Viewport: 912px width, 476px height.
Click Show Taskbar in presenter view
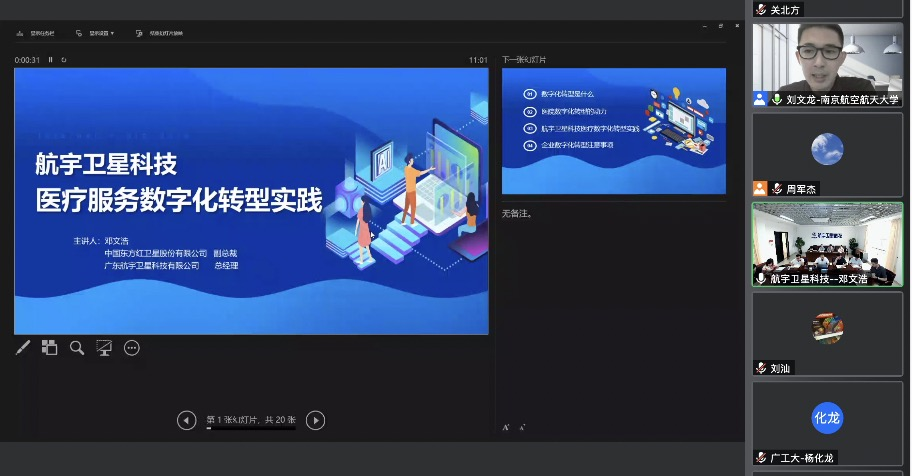tap(36, 33)
